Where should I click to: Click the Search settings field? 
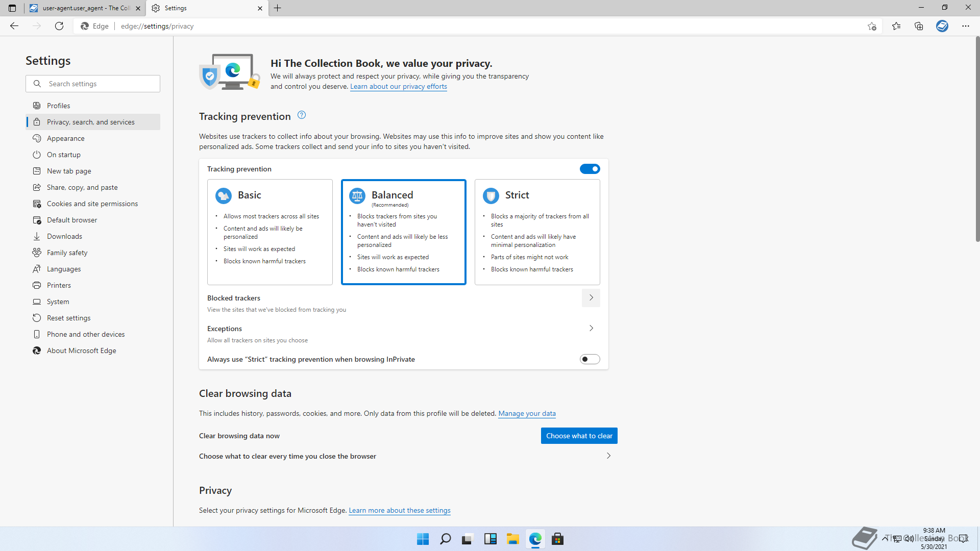(93, 84)
